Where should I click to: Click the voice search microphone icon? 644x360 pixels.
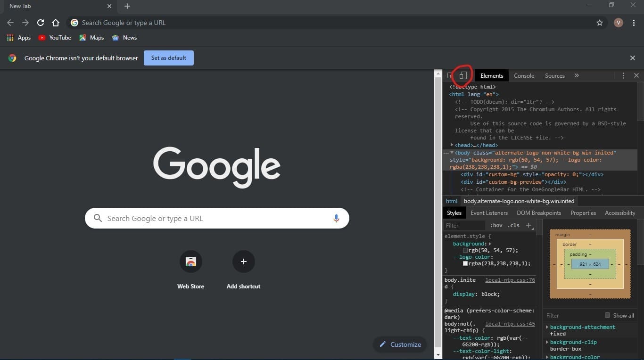pos(336,218)
